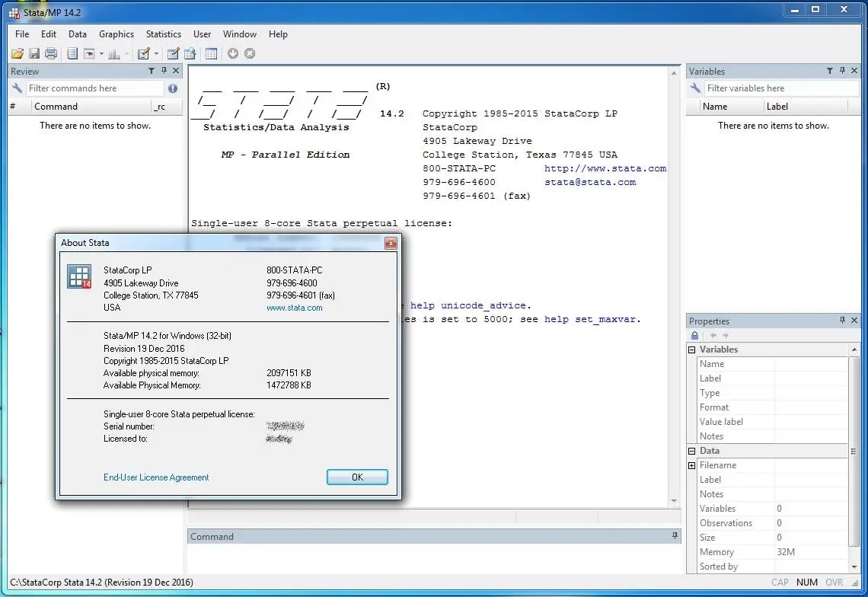Toggle the Properties lock icon

point(694,335)
